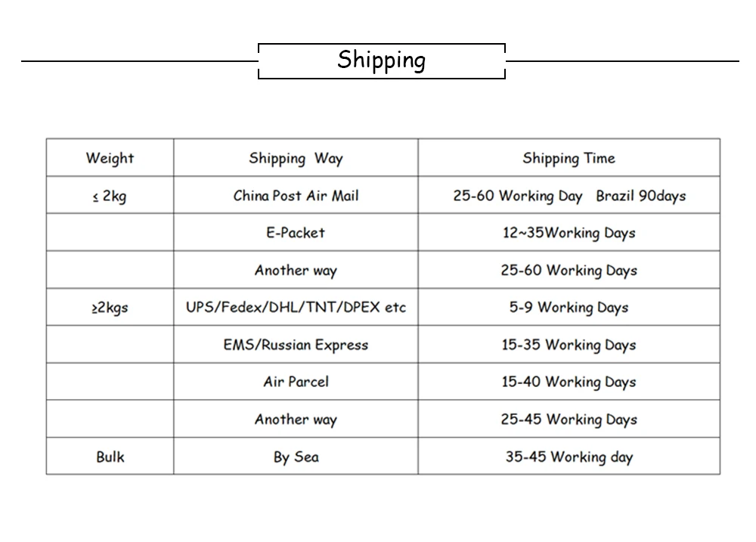The width and height of the screenshot is (756, 542).
Task: Click the 15-40 Working Days cell
Action: tap(569, 382)
